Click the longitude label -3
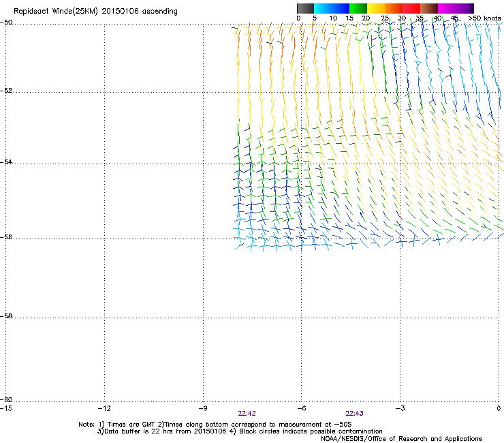The image size is (504, 443). 400,408
